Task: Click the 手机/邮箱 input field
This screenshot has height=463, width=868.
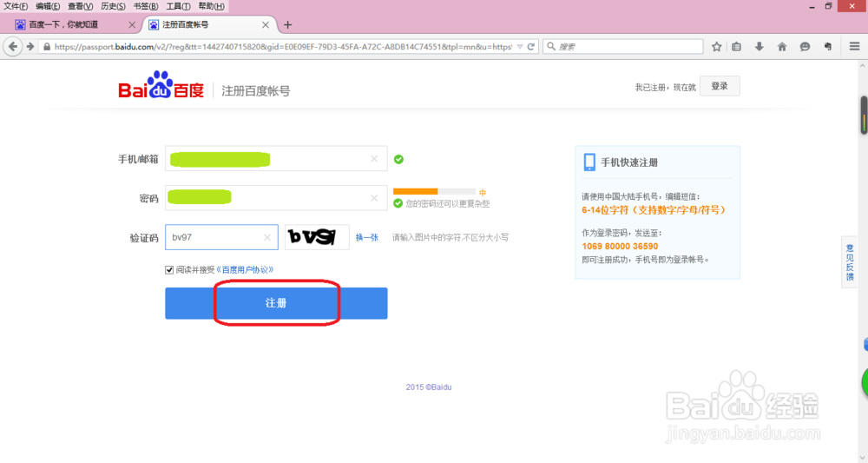Action: (276, 159)
